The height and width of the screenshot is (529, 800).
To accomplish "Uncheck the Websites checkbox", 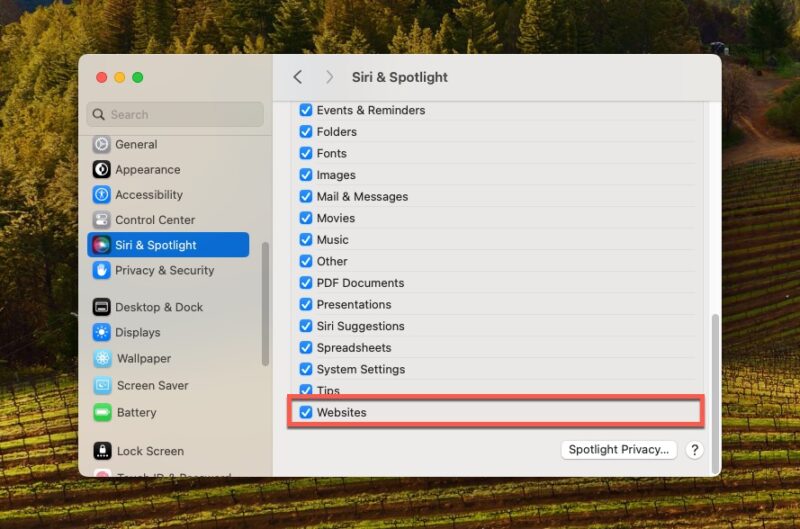I will (306, 412).
